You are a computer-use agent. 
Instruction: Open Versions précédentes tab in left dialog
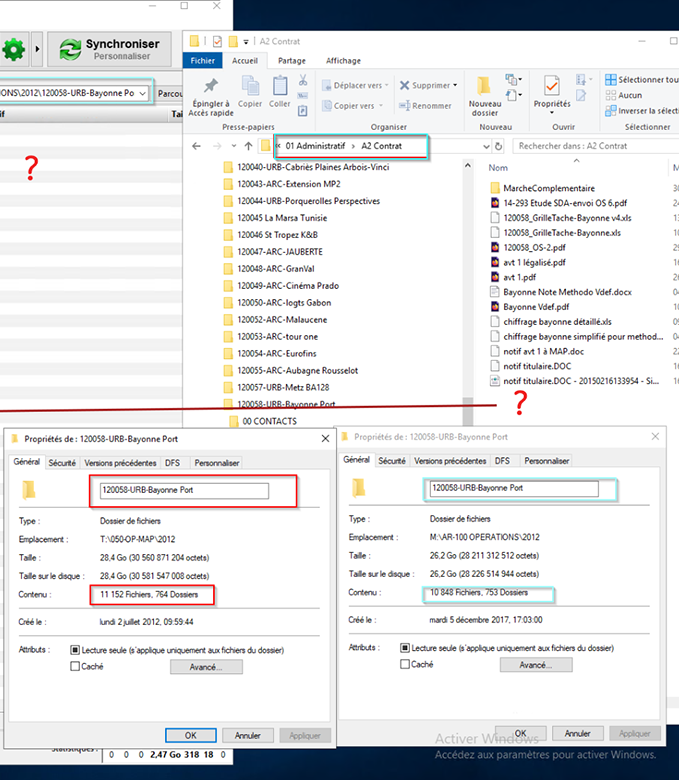(x=120, y=463)
